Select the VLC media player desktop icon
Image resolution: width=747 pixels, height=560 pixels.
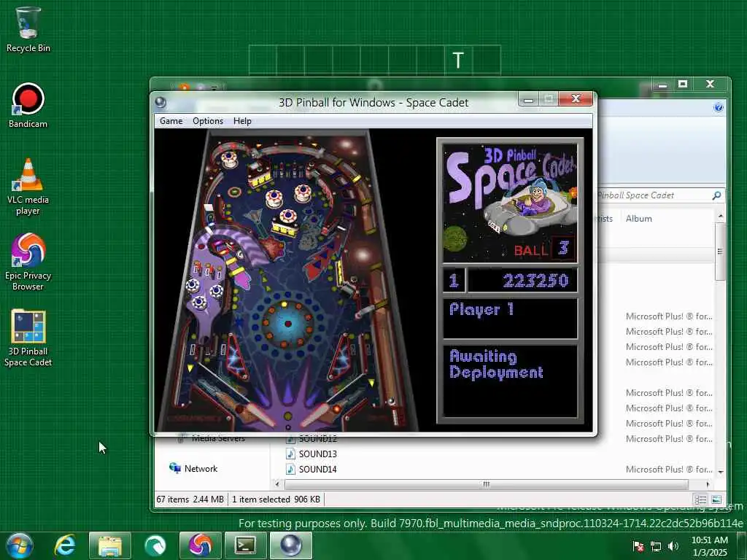coord(28,187)
